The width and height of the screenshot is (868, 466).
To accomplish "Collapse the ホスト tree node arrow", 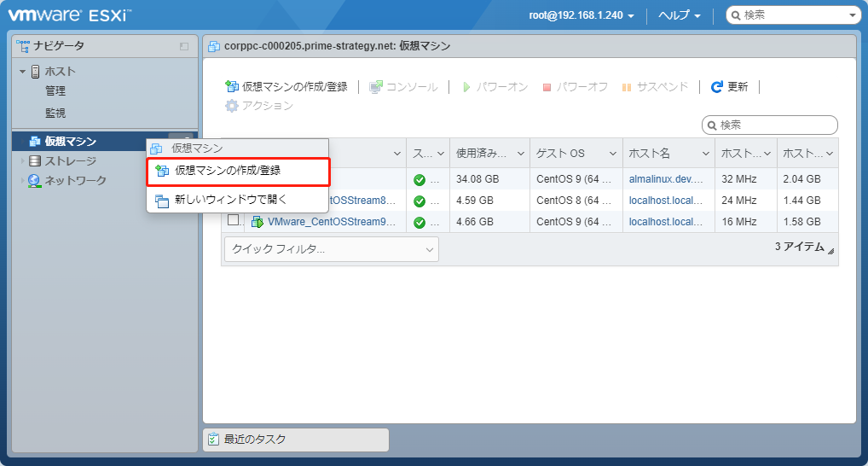I will [x=23, y=72].
